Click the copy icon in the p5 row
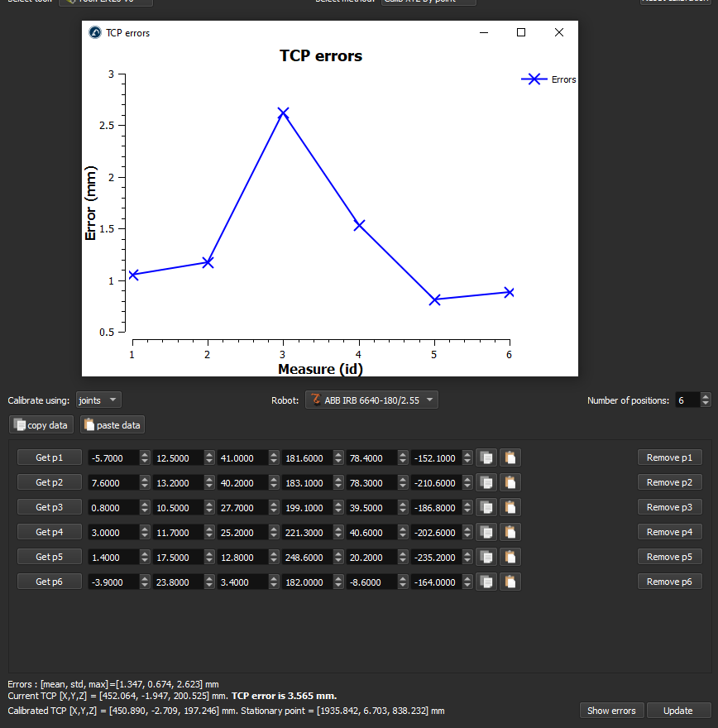The width and height of the screenshot is (718, 728). 487,557
